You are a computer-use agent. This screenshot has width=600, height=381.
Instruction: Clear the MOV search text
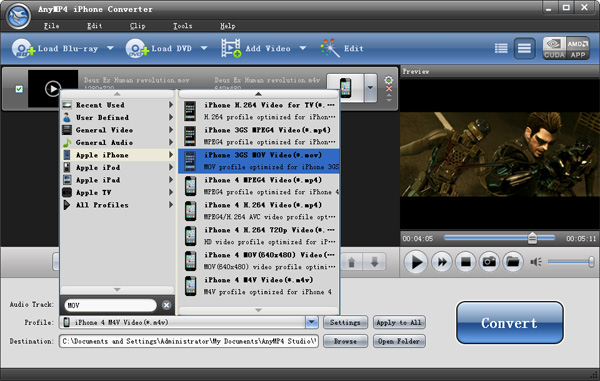tap(166, 305)
